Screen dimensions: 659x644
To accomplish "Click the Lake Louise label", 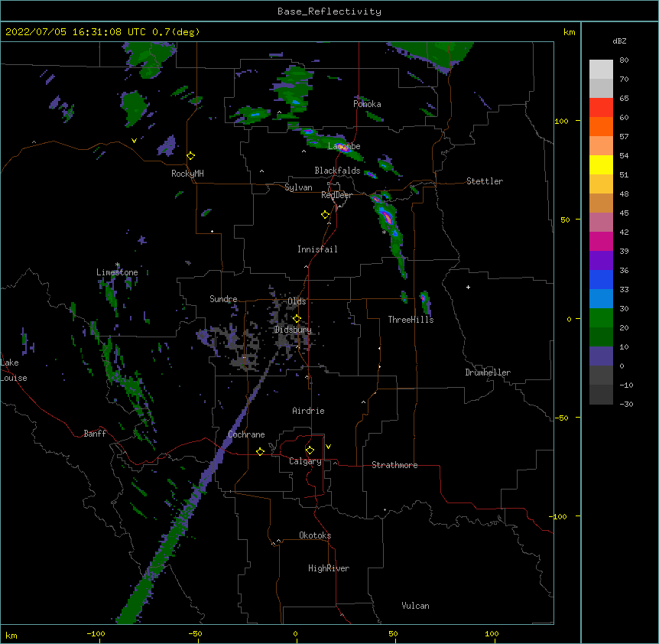I will pos(12,370).
